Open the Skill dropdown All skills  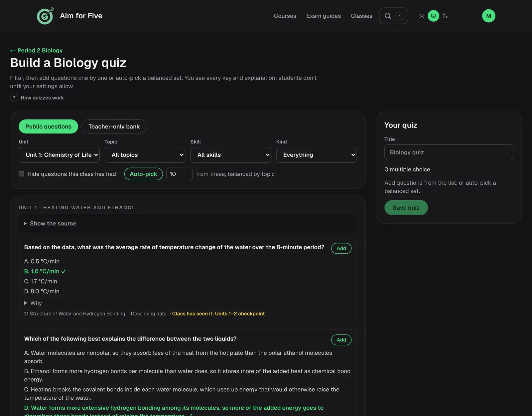coord(231,155)
